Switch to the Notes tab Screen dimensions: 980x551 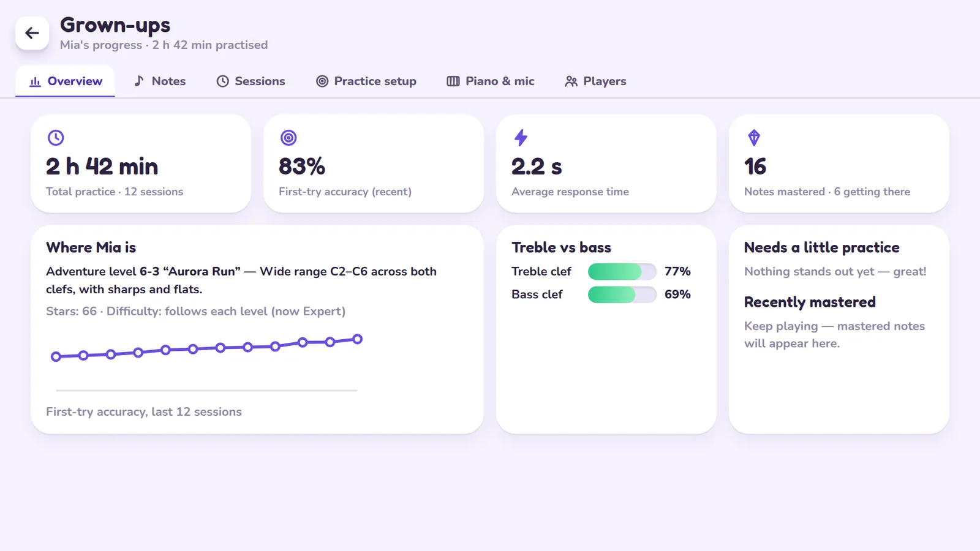pos(160,81)
